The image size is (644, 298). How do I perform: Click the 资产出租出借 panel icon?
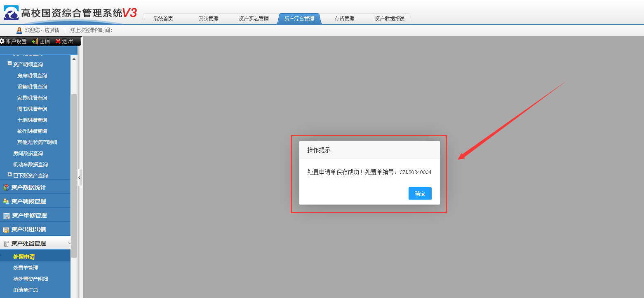[x=6, y=230]
